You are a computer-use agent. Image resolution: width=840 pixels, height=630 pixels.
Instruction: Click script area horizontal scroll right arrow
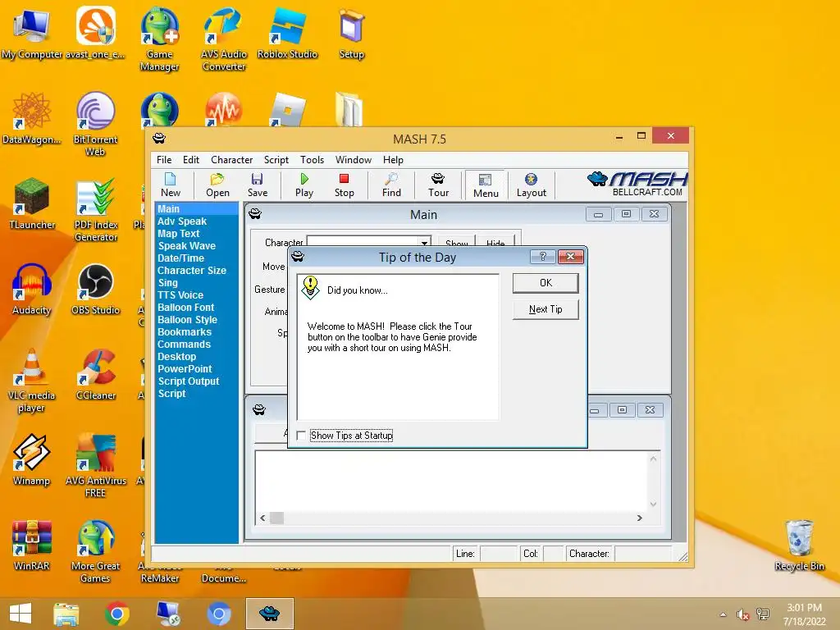640,518
